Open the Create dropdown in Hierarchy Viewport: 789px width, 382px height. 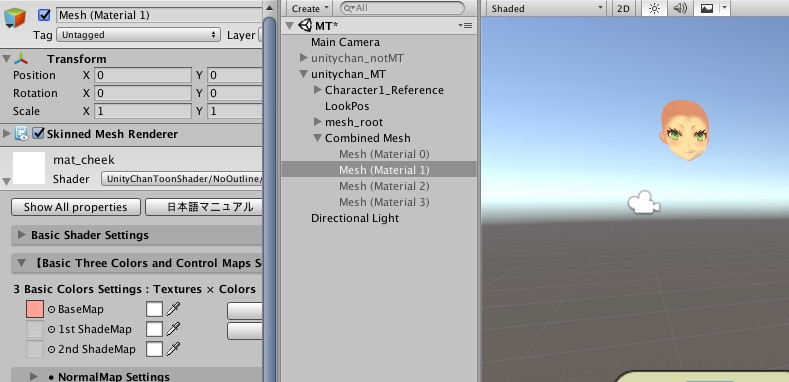(310, 8)
